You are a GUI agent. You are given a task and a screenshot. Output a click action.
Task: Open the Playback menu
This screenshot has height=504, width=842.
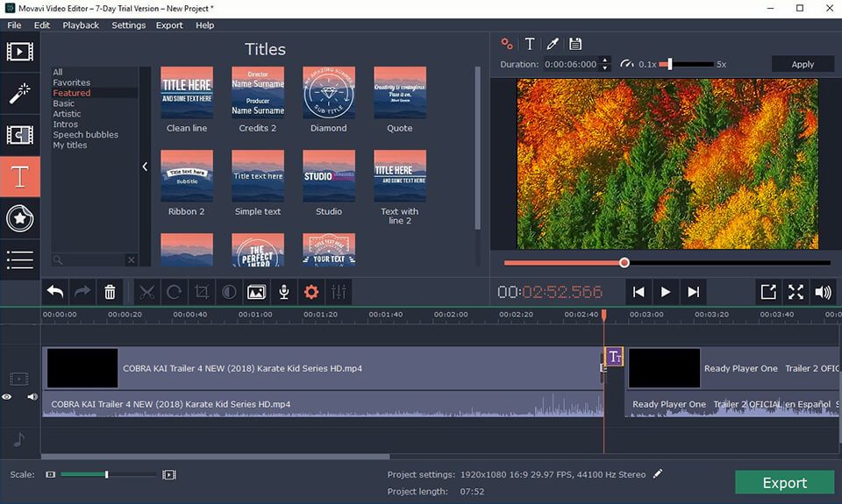click(81, 25)
